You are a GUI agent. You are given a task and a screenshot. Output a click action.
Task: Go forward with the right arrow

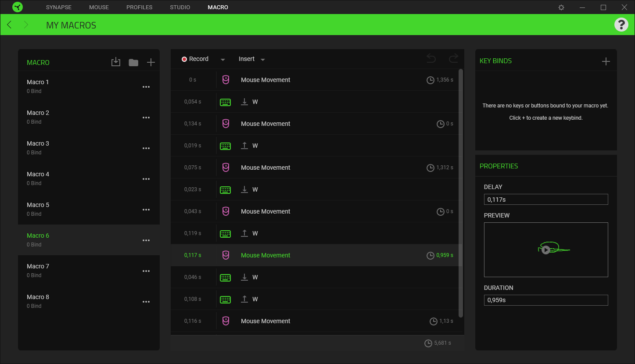[26, 25]
